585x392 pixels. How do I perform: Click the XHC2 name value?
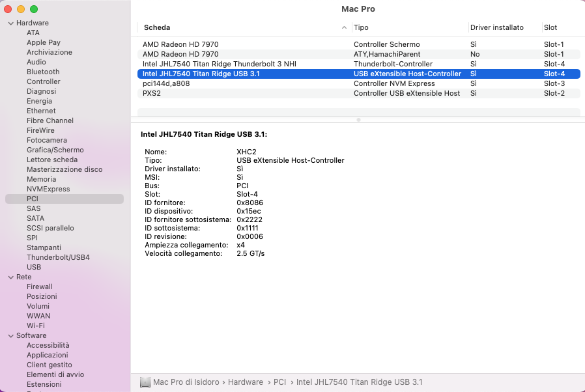tap(246, 152)
